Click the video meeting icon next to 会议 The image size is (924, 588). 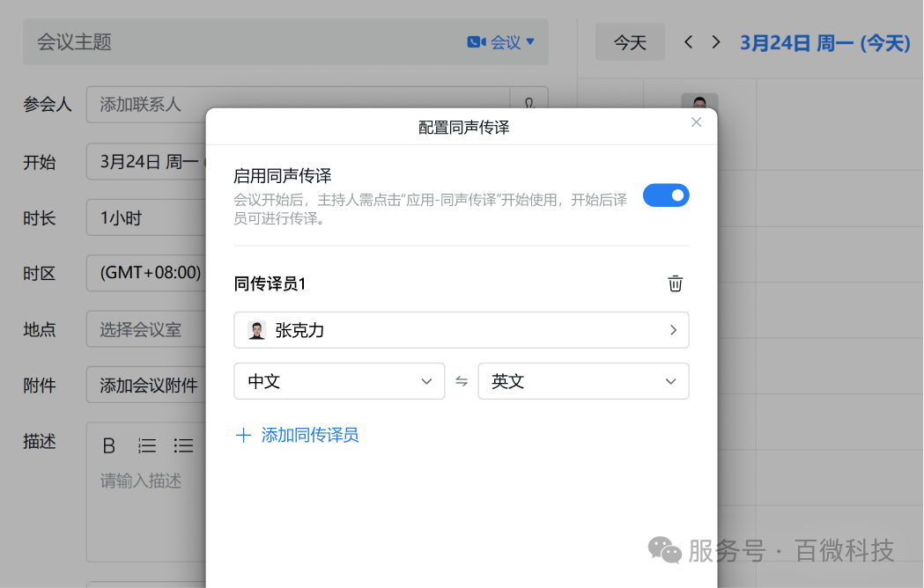(x=475, y=40)
